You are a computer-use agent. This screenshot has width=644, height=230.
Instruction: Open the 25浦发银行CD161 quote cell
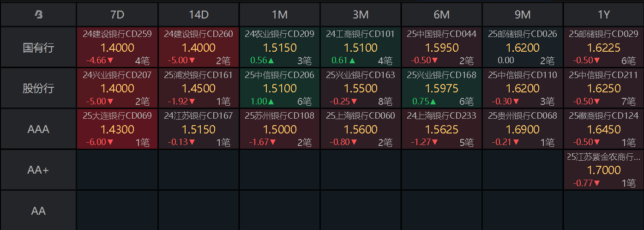click(x=199, y=88)
